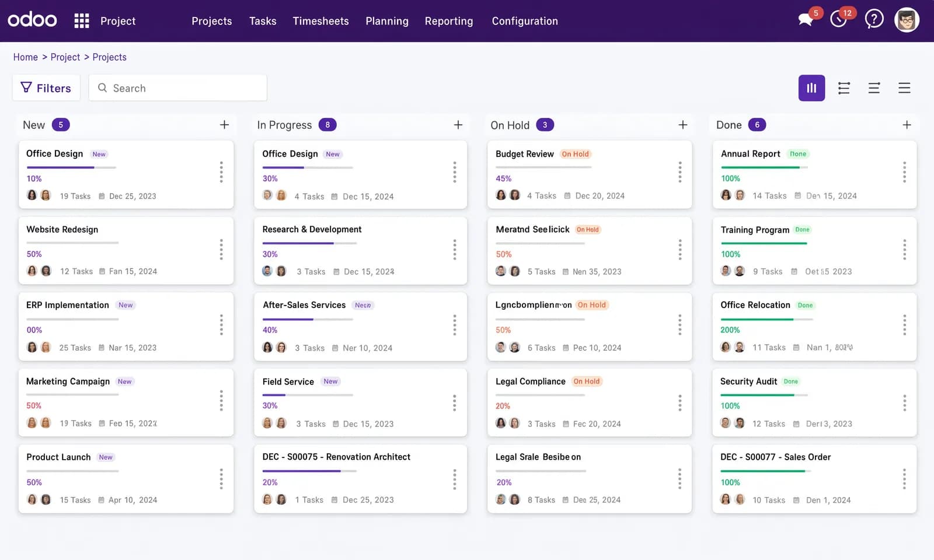Open the Configuration menu
The image size is (934, 560).
(x=525, y=21)
